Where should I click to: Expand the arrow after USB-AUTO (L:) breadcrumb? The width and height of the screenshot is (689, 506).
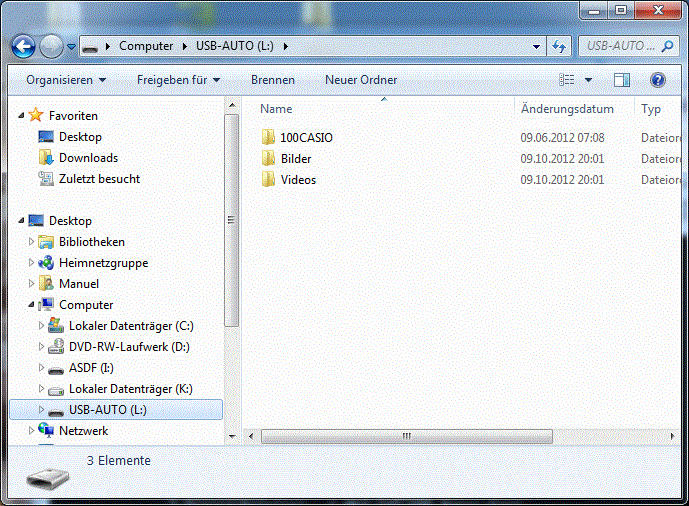[286, 46]
